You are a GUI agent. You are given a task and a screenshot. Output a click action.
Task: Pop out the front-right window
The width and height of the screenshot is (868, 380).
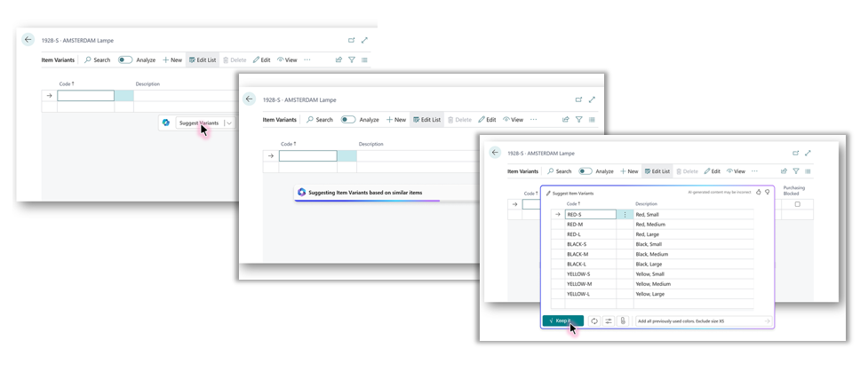pos(795,154)
